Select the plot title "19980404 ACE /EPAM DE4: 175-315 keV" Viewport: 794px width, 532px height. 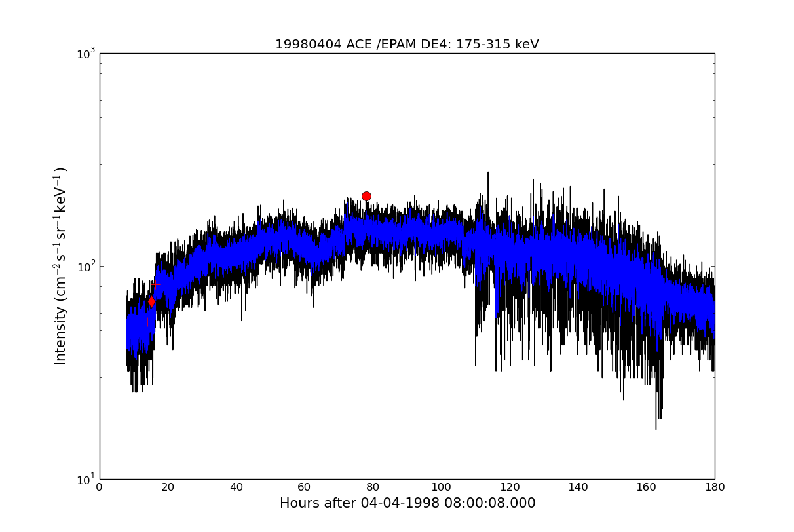(x=407, y=45)
